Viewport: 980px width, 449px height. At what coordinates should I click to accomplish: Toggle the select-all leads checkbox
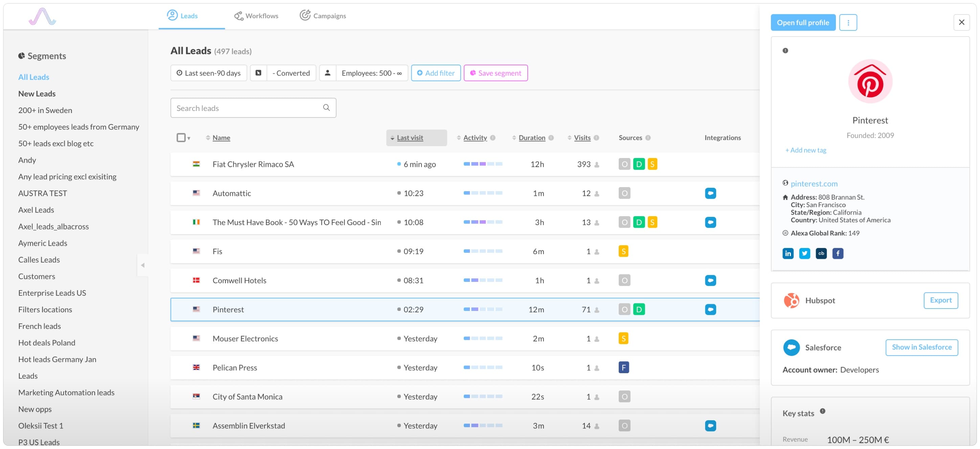[x=181, y=137]
